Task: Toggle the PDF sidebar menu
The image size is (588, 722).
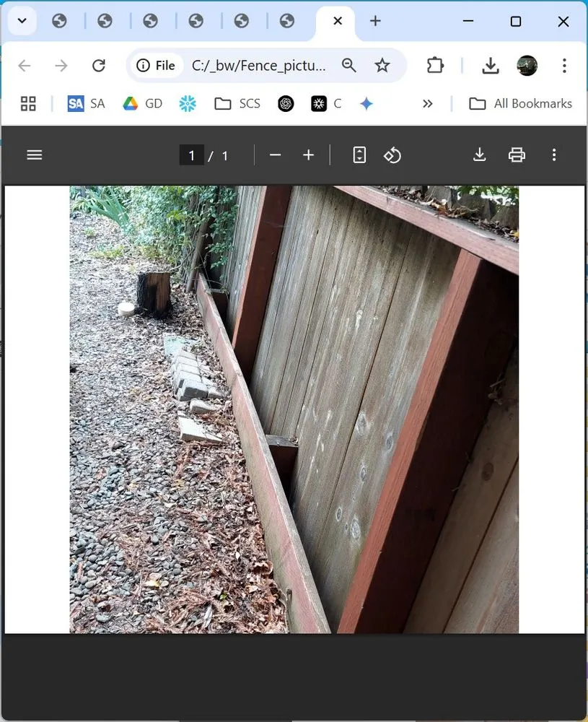Action: 35,155
